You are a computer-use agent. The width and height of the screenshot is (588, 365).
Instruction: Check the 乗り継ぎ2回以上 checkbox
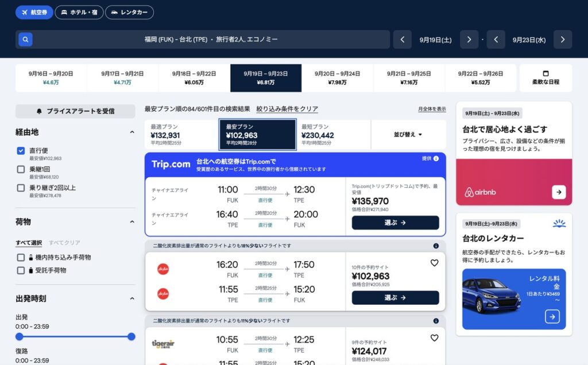point(21,188)
